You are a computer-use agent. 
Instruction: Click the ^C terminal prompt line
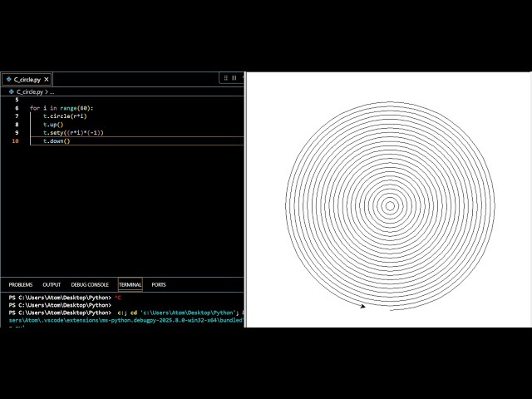(x=65, y=298)
